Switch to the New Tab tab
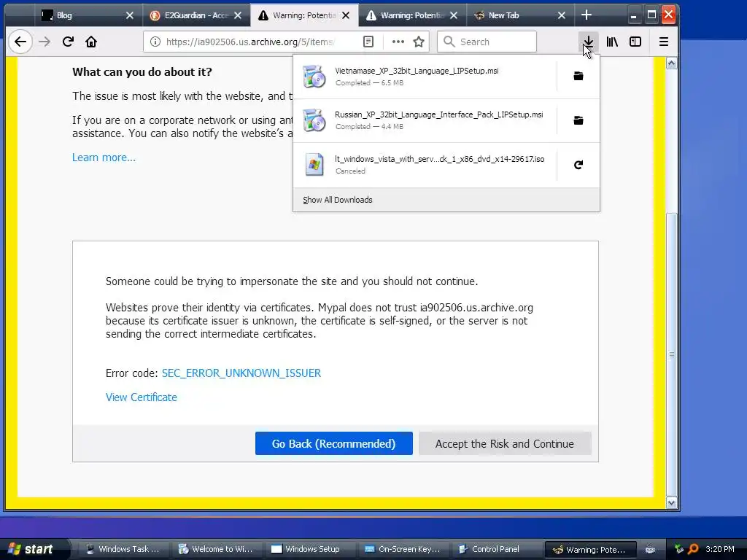Viewport: 747px width, 560px height. pyautogui.click(x=519, y=16)
